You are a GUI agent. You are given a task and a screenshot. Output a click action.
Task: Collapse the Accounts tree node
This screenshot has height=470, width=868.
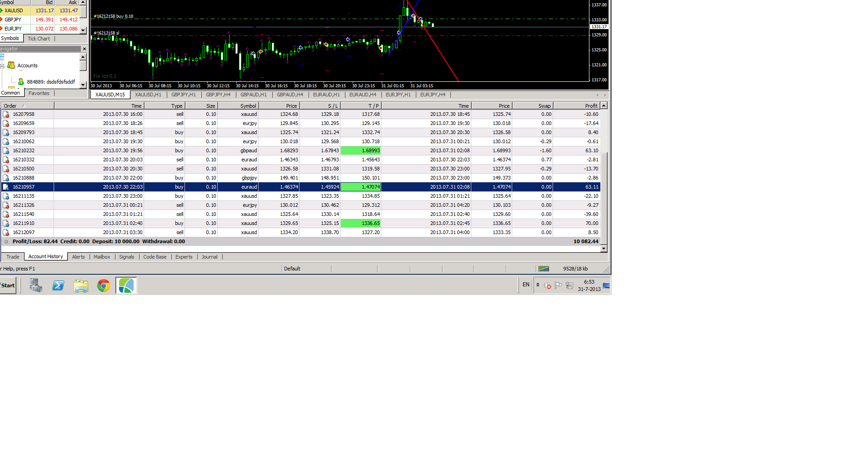(x=2, y=66)
